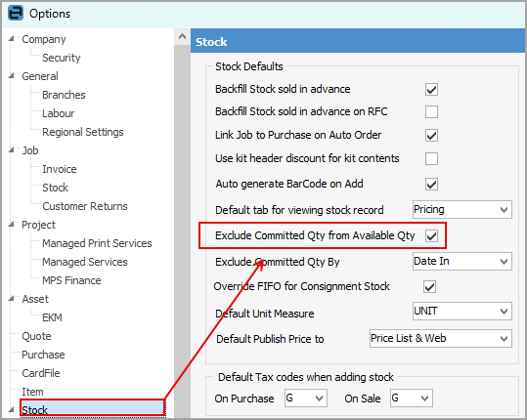Open the Default Unit Measure dropdown

pyautogui.click(x=462, y=312)
